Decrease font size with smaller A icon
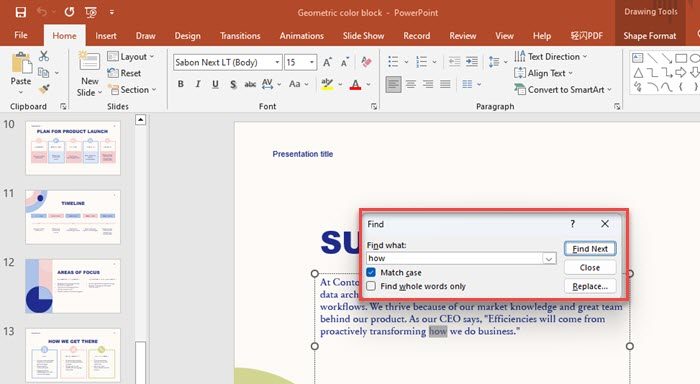Screen dimensions: 700x384 344,62
